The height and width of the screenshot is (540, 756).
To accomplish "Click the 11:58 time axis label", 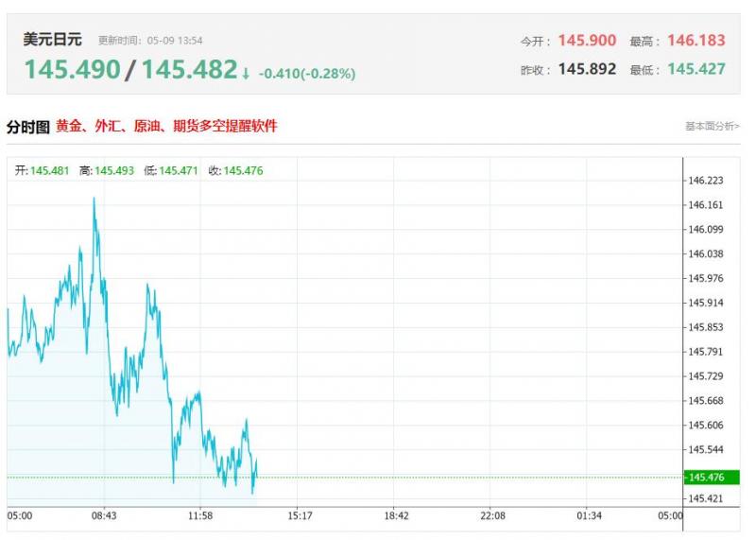I will coord(200,515).
